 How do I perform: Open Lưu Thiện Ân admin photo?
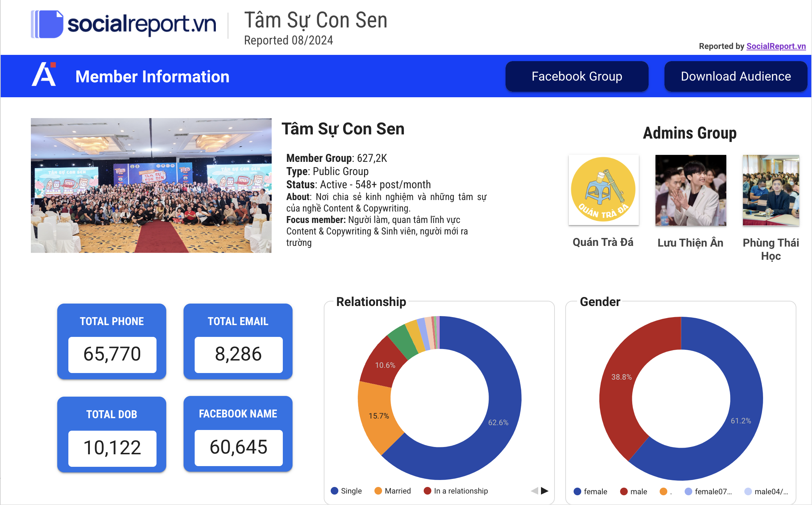coord(691,190)
